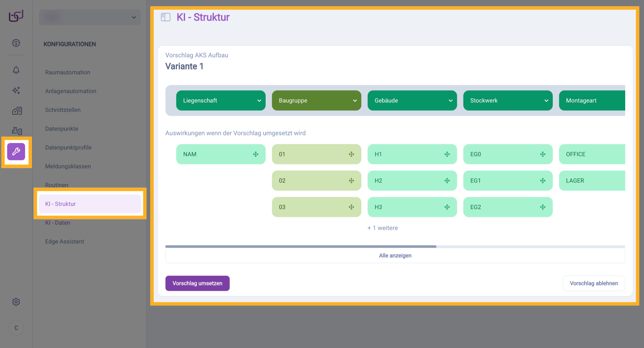Open settings gear icon in sidebar
The image size is (644, 348).
click(16, 302)
